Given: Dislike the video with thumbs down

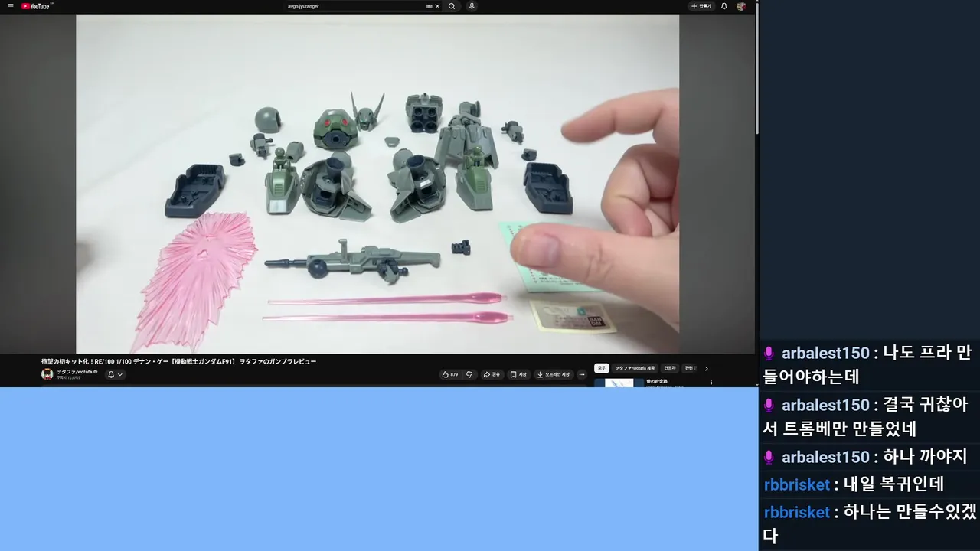Looking at the screenshot, I should pyautogui.click(x=469, y=374).
